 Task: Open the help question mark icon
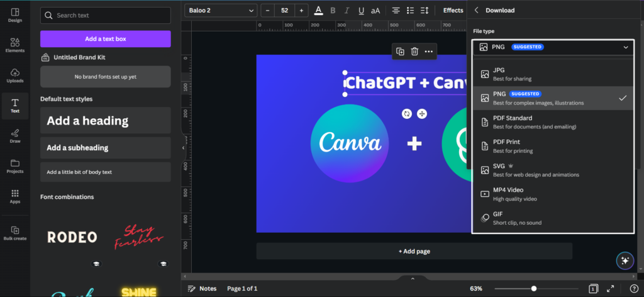point(634,288)
